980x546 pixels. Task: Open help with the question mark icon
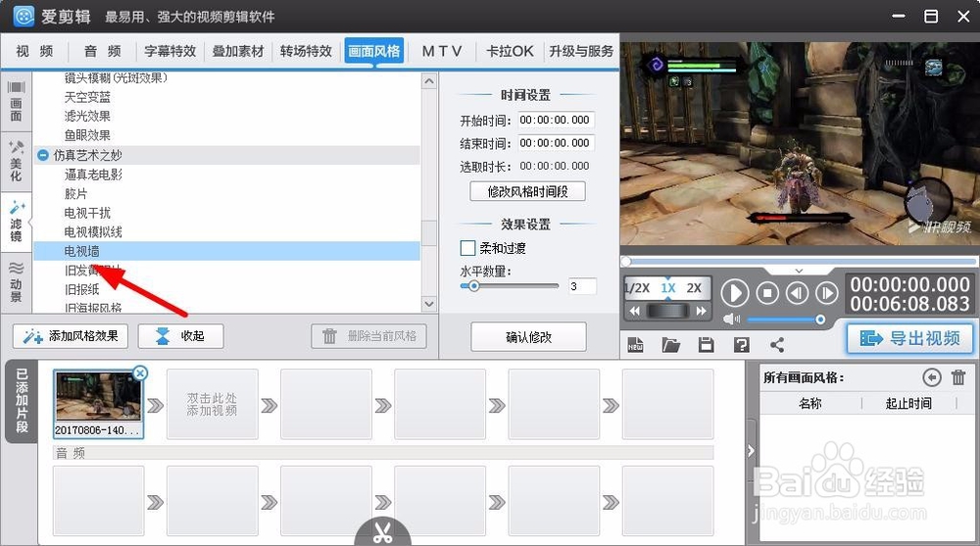(x=741, y=345)
